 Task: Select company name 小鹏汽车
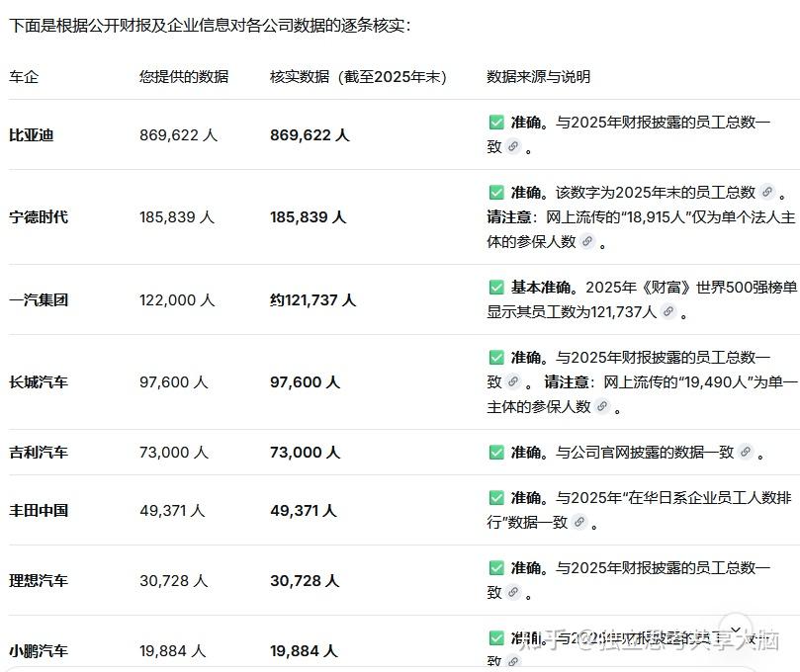point(39,651)
